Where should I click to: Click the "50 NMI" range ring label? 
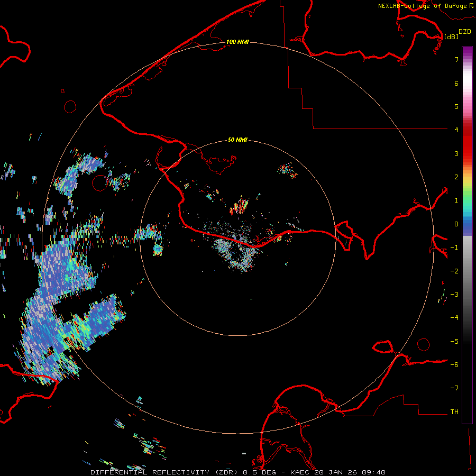click(x=237, y=140)
